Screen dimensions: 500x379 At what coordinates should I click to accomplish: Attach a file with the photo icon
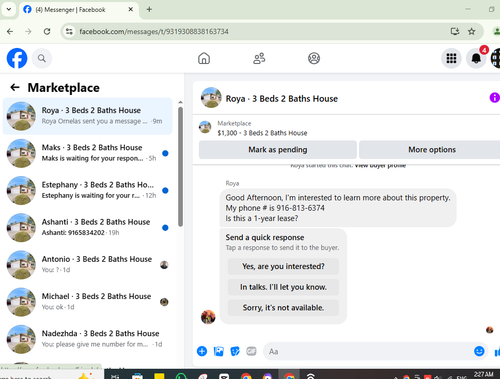click(x=219, y=351)
